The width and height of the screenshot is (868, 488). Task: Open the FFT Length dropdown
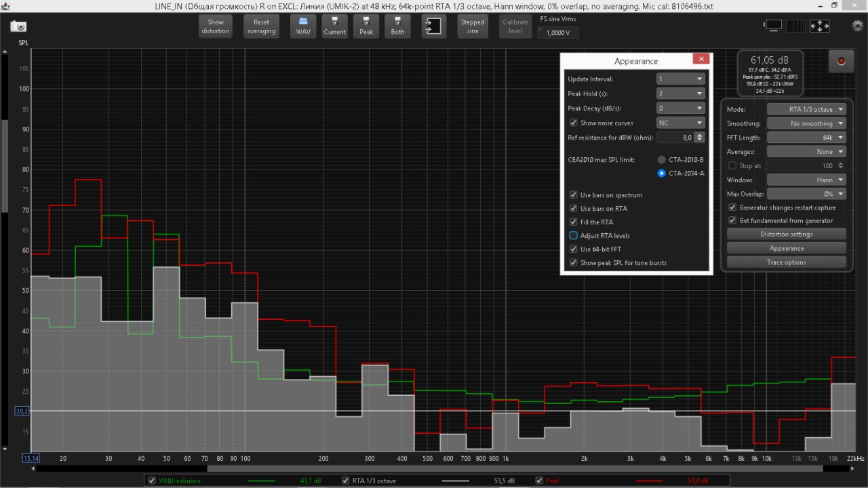[806, 138]
